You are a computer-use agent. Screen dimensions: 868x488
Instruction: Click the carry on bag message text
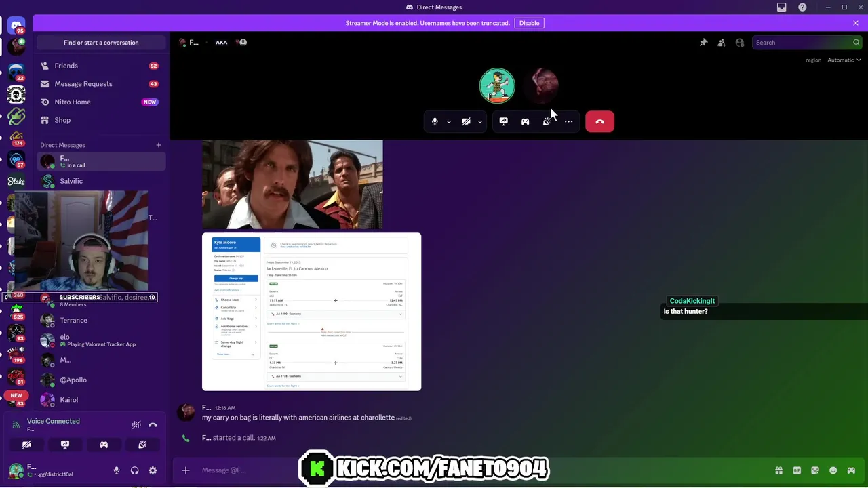[298, 418]
